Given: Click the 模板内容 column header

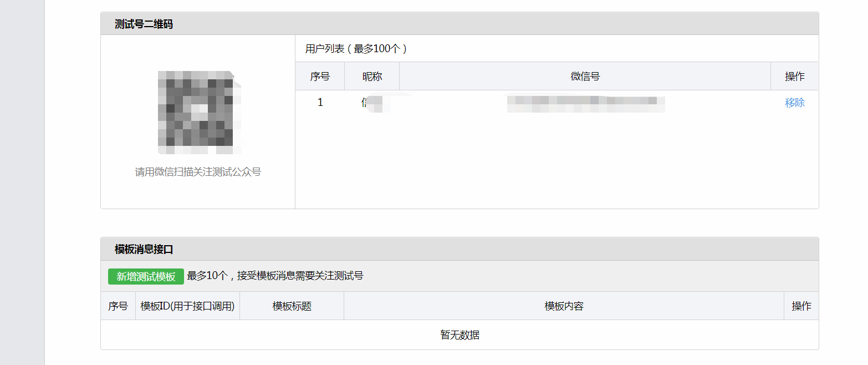Looking at the screenshot, I should 564,306.
